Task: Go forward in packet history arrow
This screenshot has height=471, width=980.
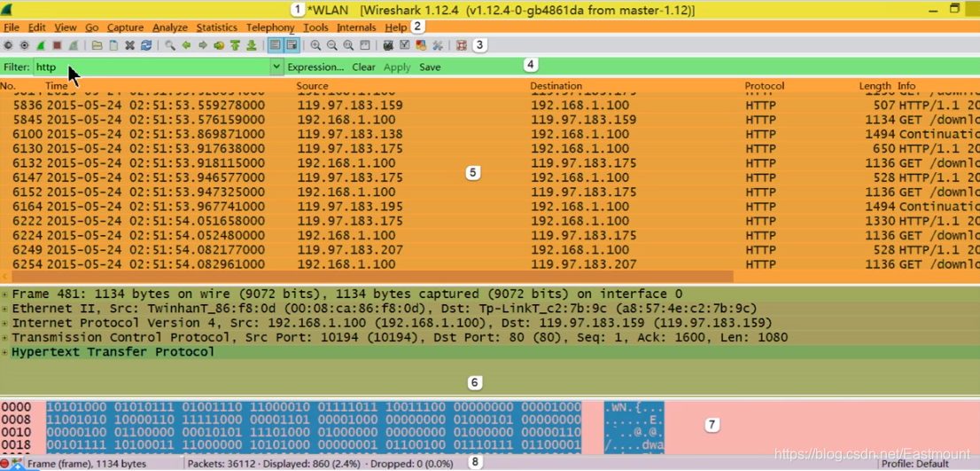Action: click(203, 45)
